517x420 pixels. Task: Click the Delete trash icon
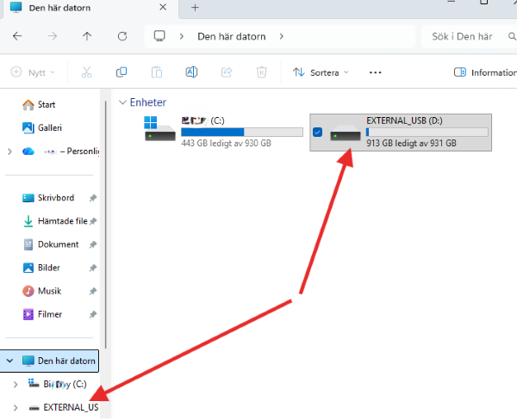coord(261,72)
